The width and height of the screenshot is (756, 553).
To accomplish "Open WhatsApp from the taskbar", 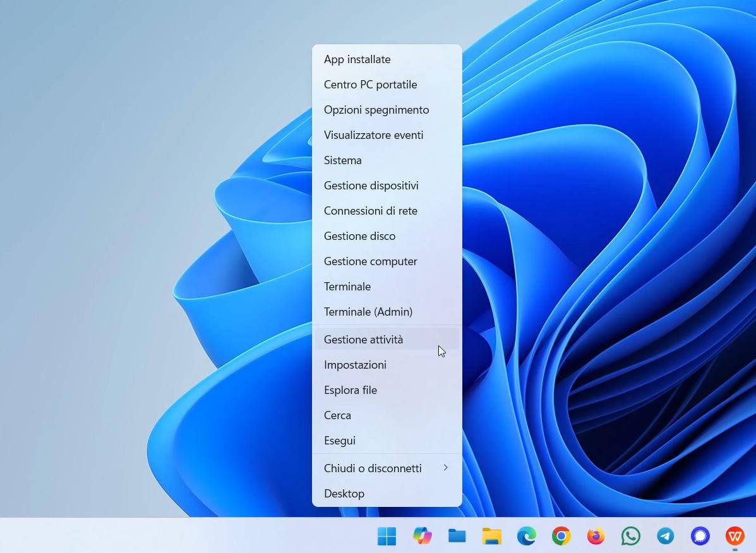I will (630, 536).
